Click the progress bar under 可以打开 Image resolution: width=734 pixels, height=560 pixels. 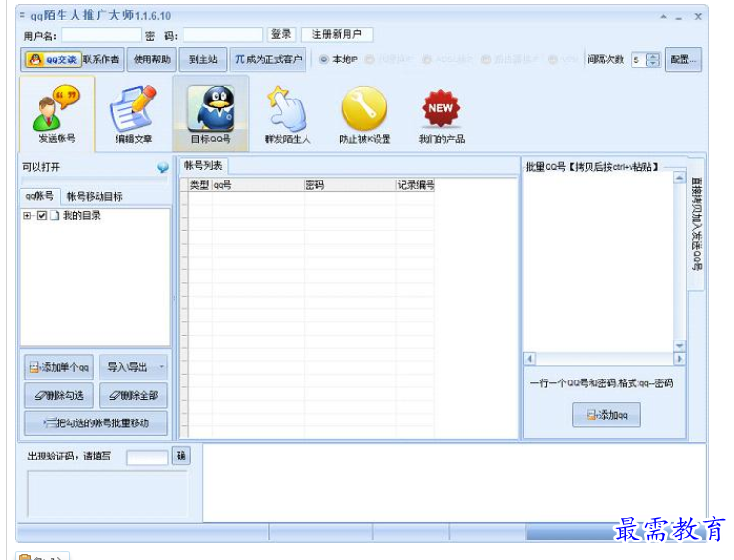[x=94, y=180]
